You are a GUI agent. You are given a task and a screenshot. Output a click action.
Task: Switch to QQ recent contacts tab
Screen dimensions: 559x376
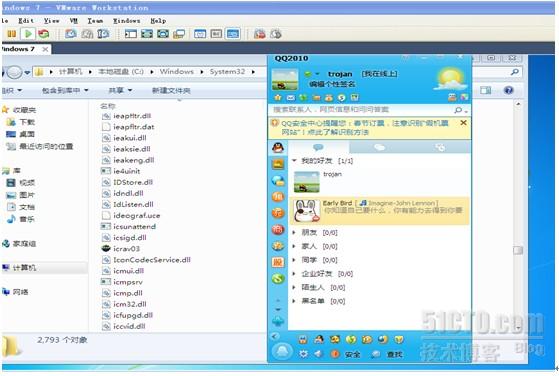tap(440, 147)
